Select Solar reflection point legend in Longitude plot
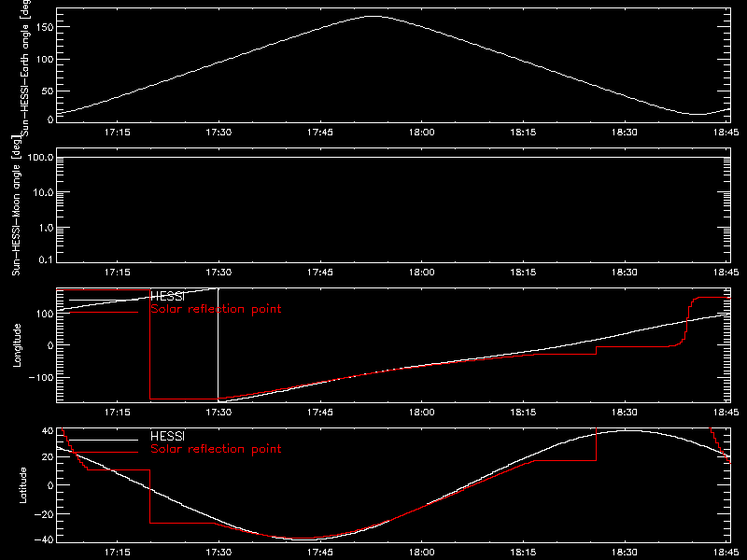Screen dimensions: 747x560 216,309
